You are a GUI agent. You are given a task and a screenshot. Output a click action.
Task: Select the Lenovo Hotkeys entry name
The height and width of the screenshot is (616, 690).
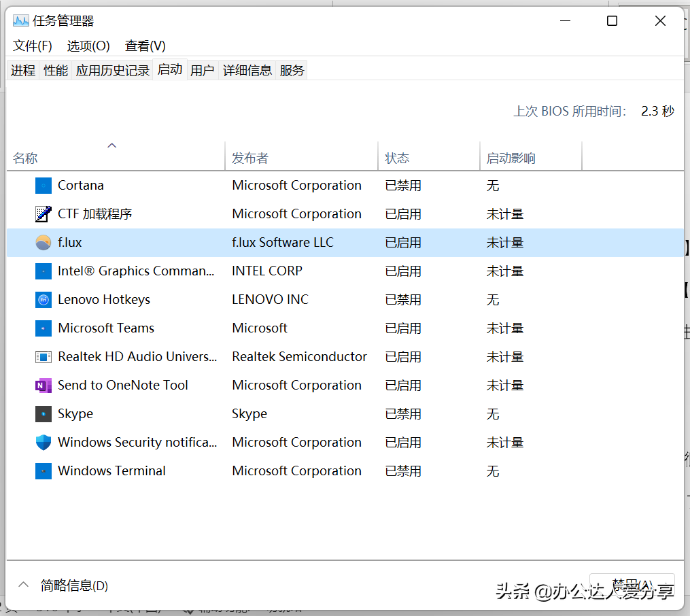click(x=104, y=300)
